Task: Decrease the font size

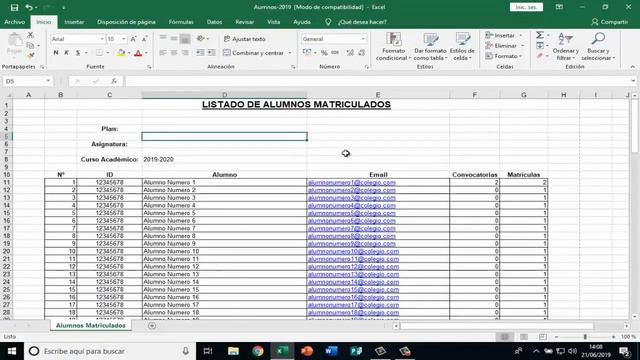Action: click(144, 39)
